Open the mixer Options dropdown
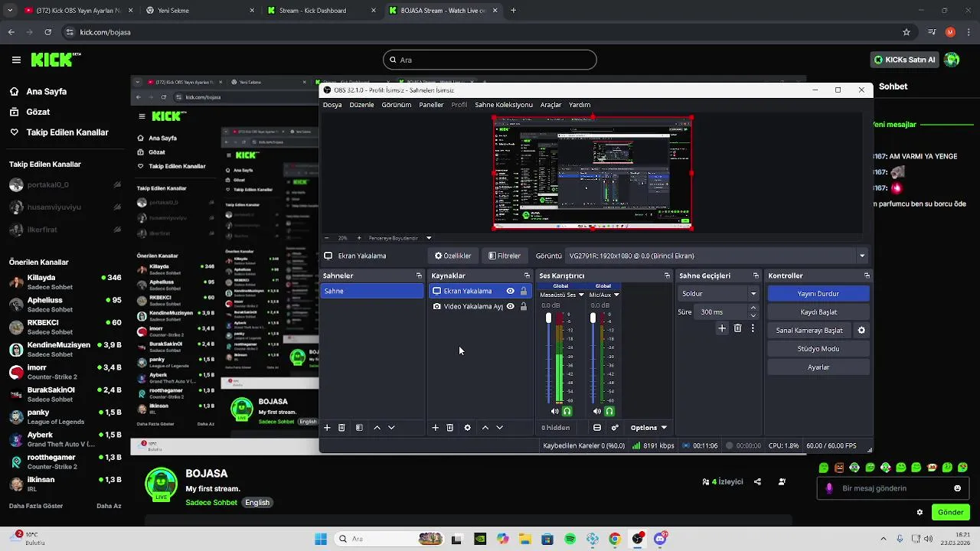The width and height of the screenshot is (980, 551). coord(648,428)
